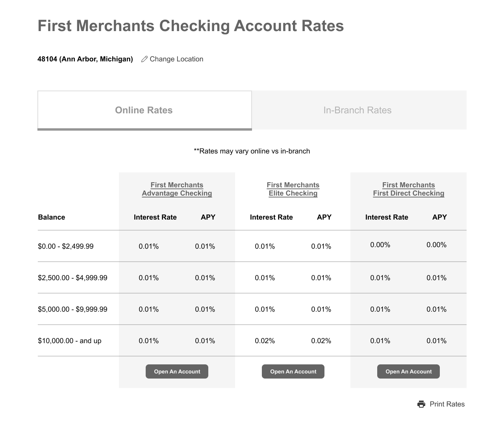Image resolution: width=504 pixels, height=436 pixels.
Task: Click the Print Rates text link
Action: 447,404
